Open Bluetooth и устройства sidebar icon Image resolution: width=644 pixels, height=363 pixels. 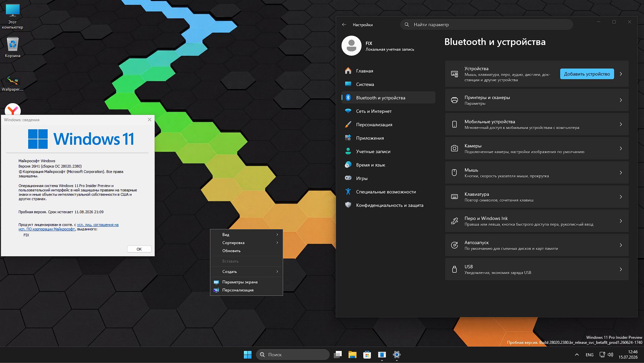click(348, 98)
